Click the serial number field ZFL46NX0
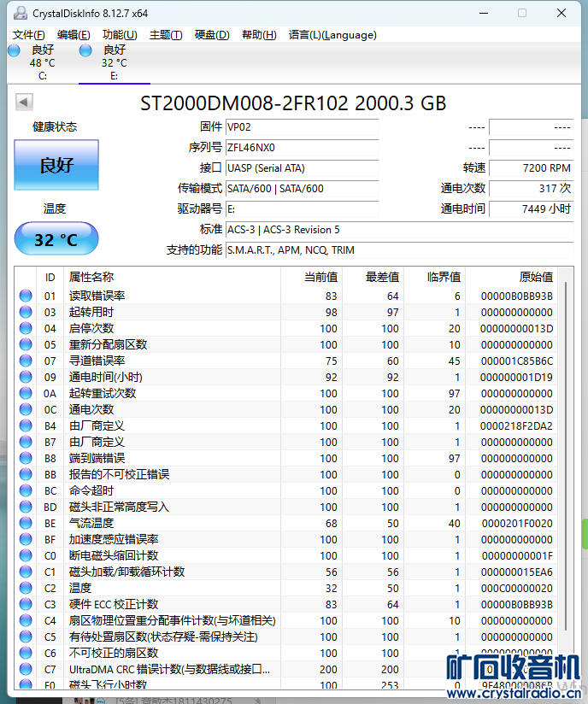This screenshot has height=704, width=588. point(302,148)
